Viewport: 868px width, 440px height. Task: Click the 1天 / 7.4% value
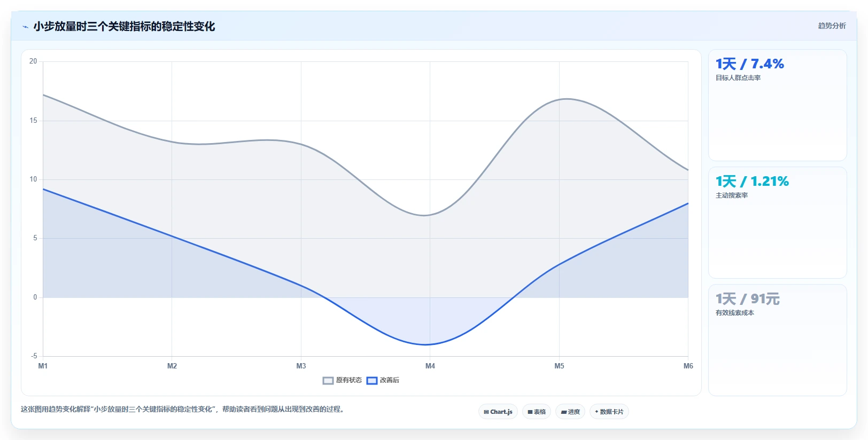pyautogui.click(x=750, y=64)
